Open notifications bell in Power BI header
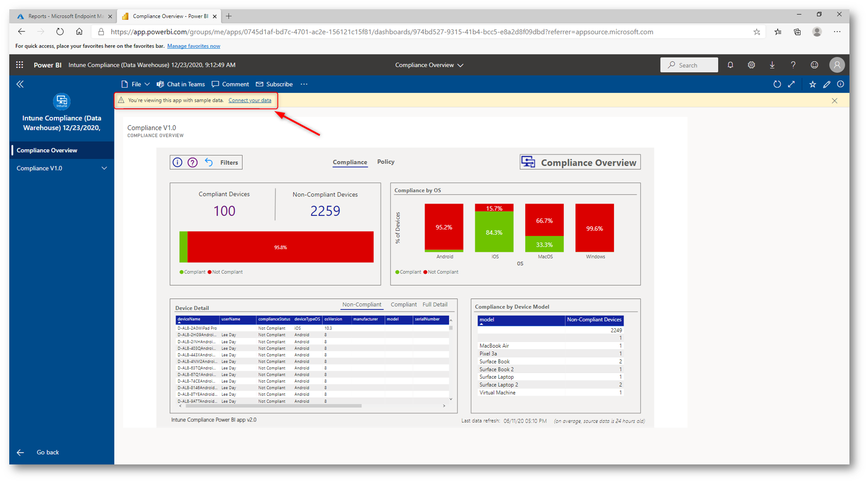Screen dimensions: 868x483 click(730, 65)
